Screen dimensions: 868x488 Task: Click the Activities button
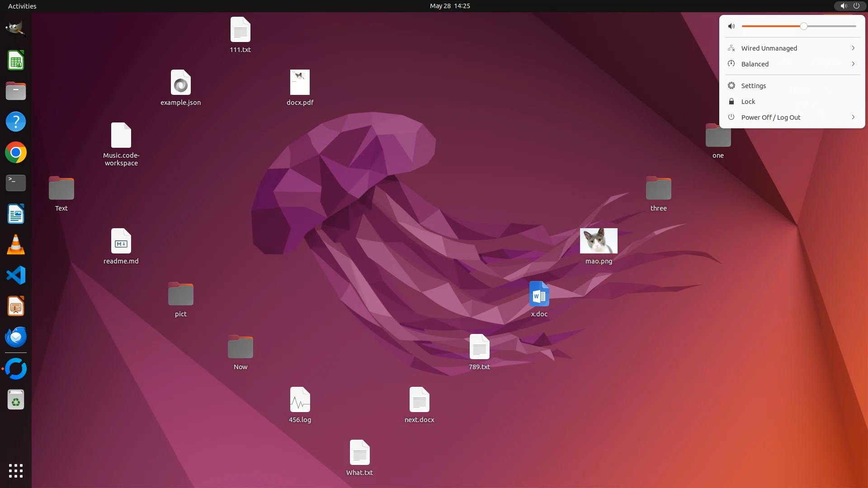pyautogui.click(x=22, y=6)
